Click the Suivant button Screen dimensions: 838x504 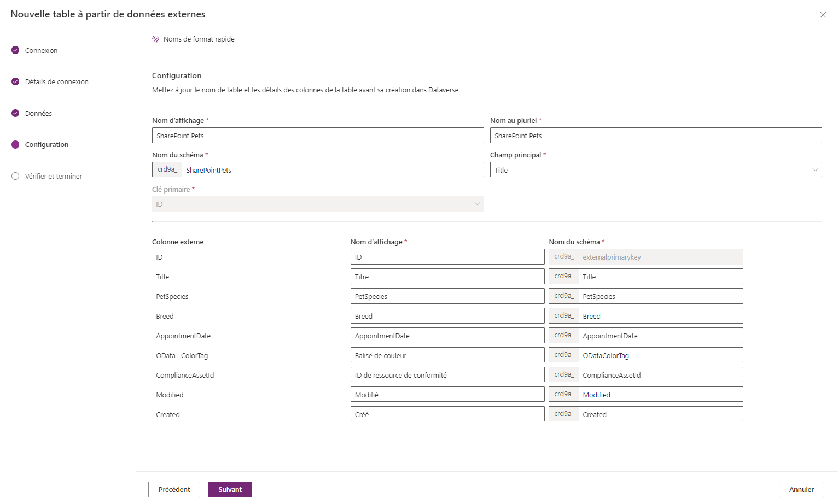coord(230,489)
